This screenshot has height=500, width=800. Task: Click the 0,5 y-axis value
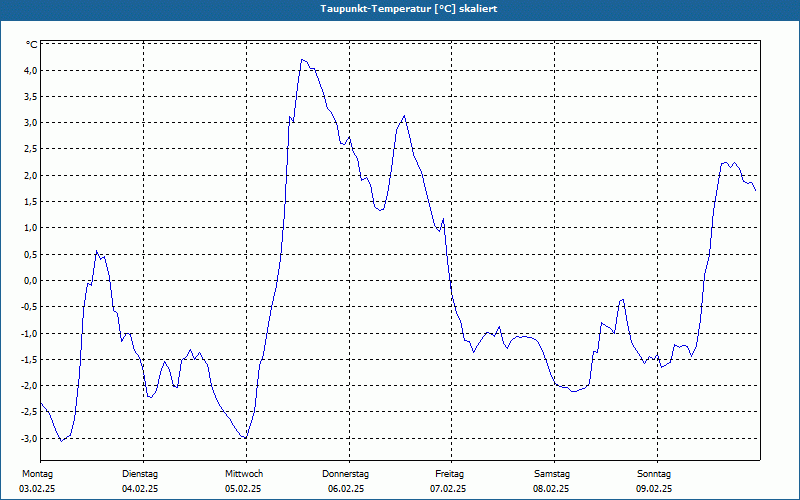click(x=31, y=254)
